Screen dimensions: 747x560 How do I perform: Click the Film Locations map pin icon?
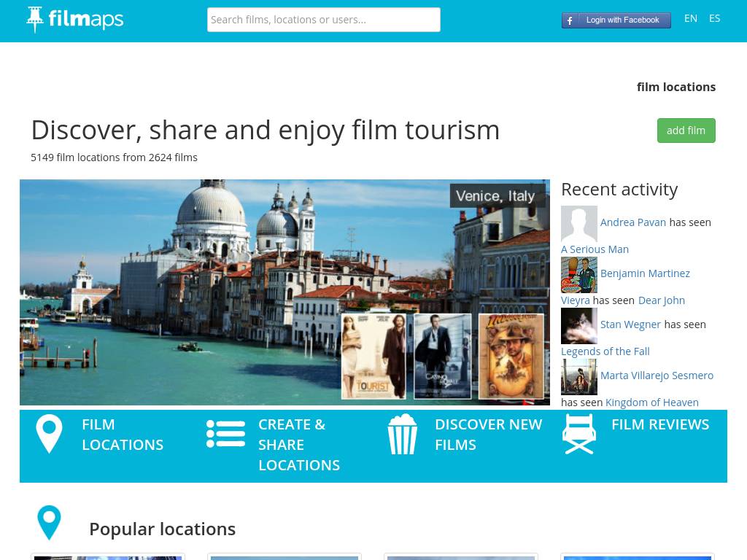[49, 434]
